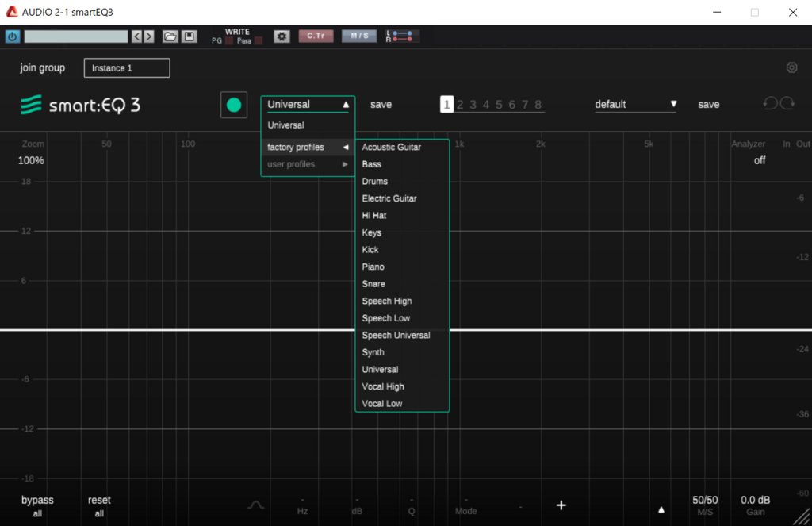
Task: Choose Kick profile
Action: 402,250
